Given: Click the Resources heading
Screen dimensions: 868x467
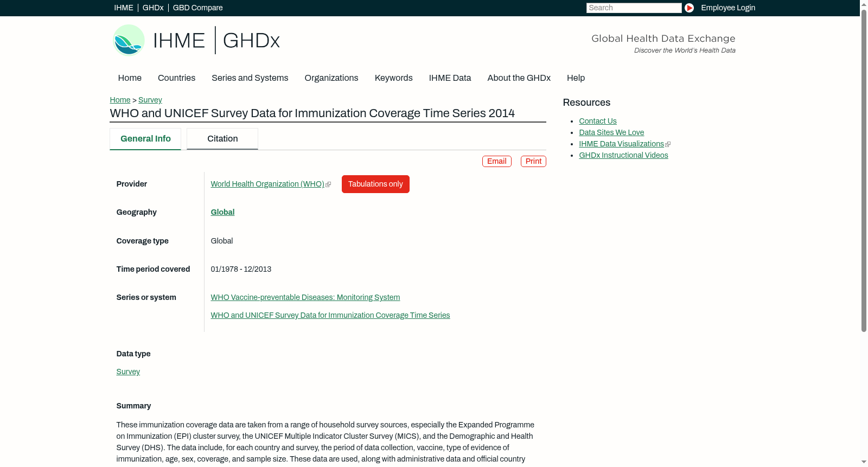Looking at the screenshot, I should coord(586,103).
